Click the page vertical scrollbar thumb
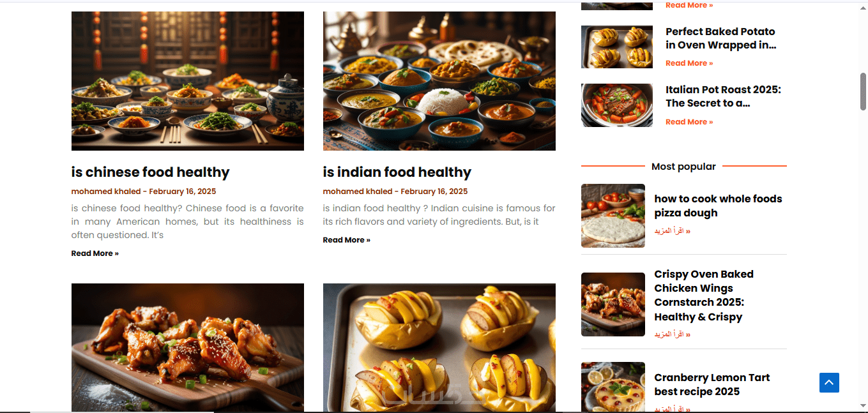Screen dimensions: 868x413 tap(864, 91)
